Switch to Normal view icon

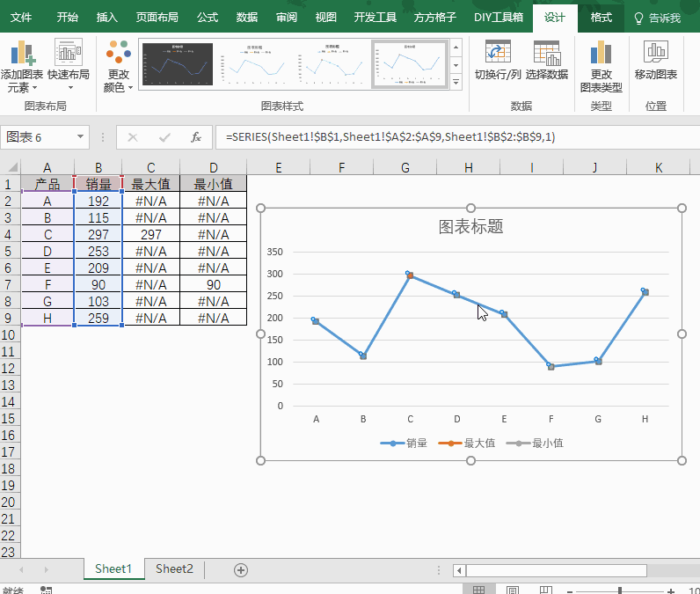(478, 590)
